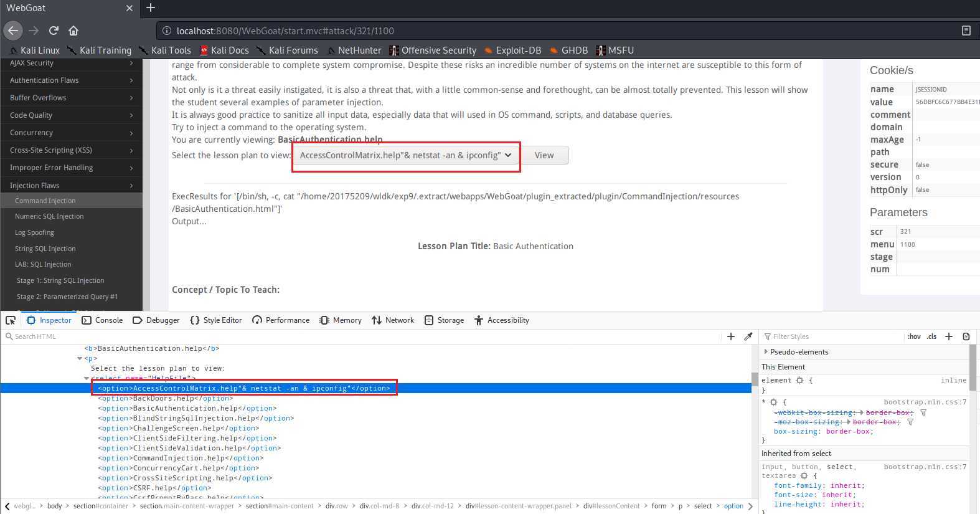Show site information icon in address bar

[167, 31]
